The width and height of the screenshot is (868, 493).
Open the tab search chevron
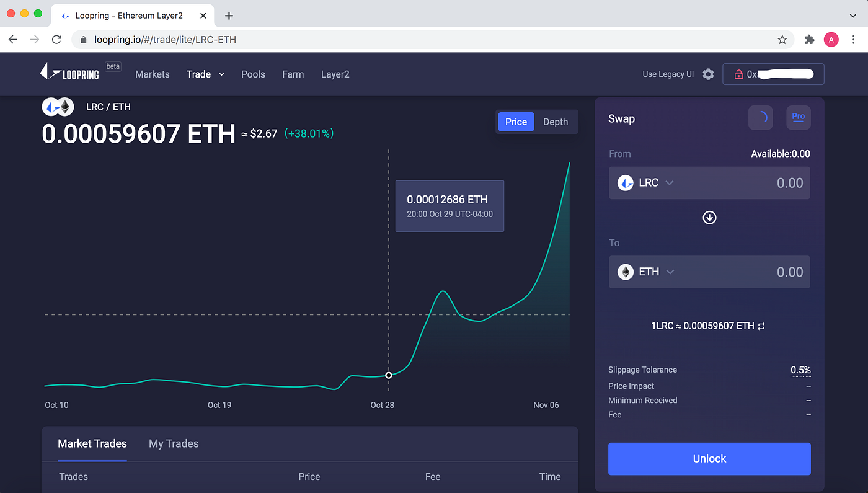852,16
